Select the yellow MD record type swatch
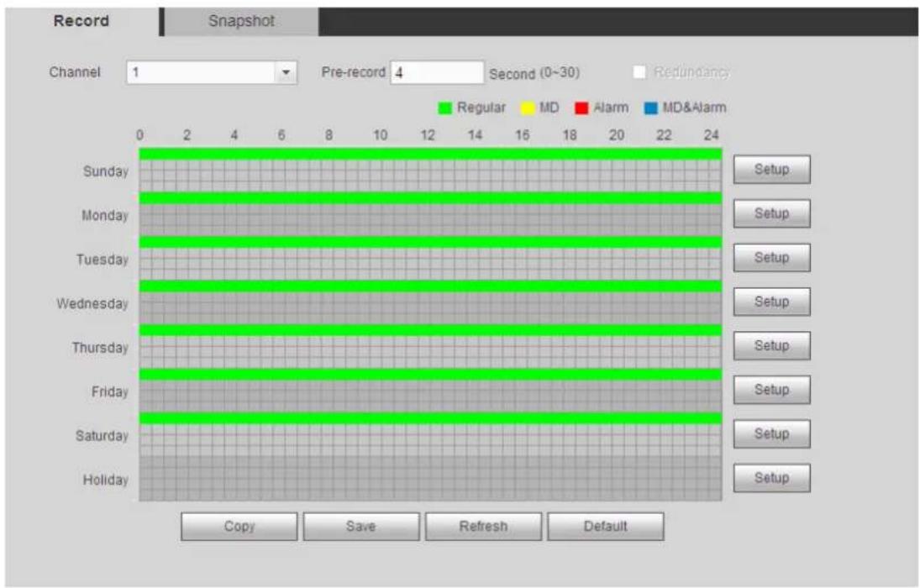Viewport: 920px width, 588px height. click(x=528, y=108)
